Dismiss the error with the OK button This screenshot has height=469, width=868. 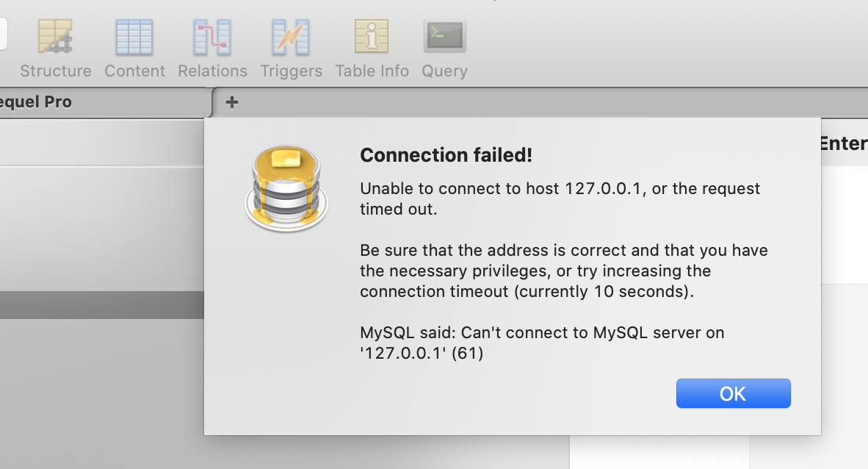tap(733, 393)
